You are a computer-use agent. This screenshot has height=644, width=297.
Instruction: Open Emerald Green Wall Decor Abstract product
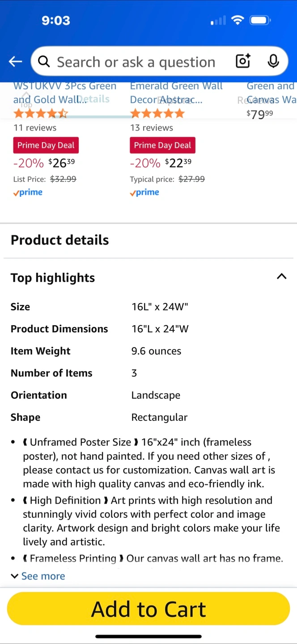[176, 93]
